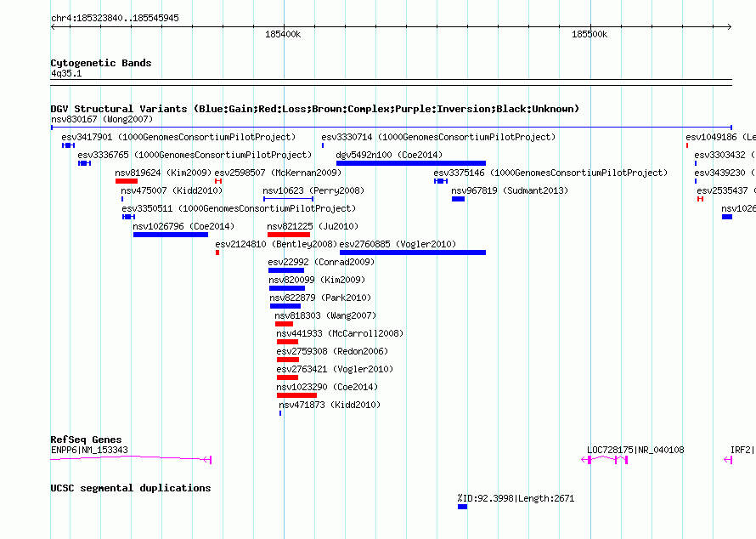Click the 185400k scale tick label

coord(283,34)
